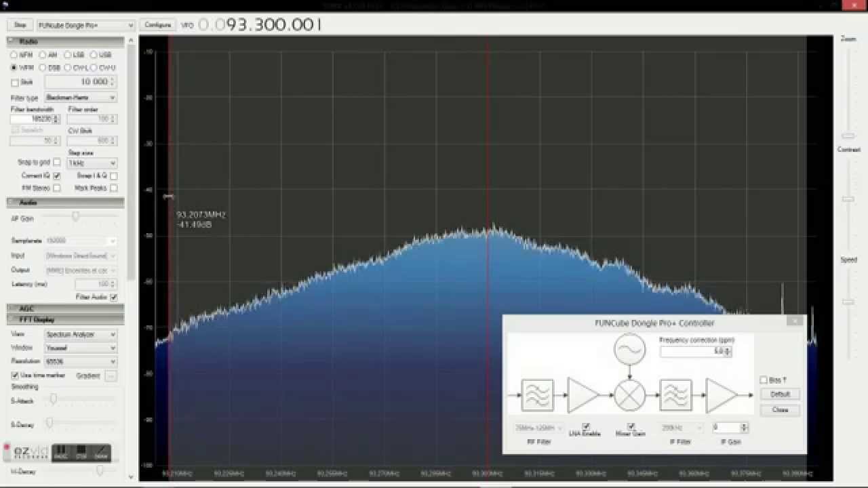
Task: Enable the Swap I & Q checkbox
Action: click(113, 176)
